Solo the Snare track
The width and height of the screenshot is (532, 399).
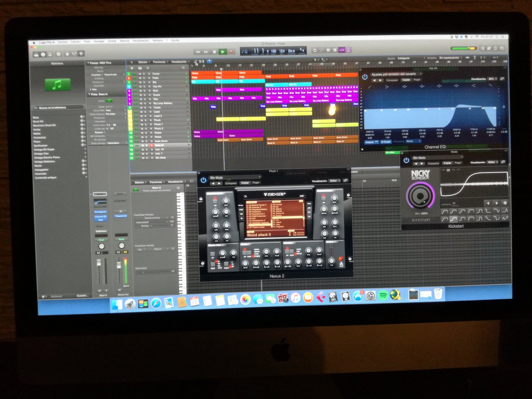coord(144,94)
